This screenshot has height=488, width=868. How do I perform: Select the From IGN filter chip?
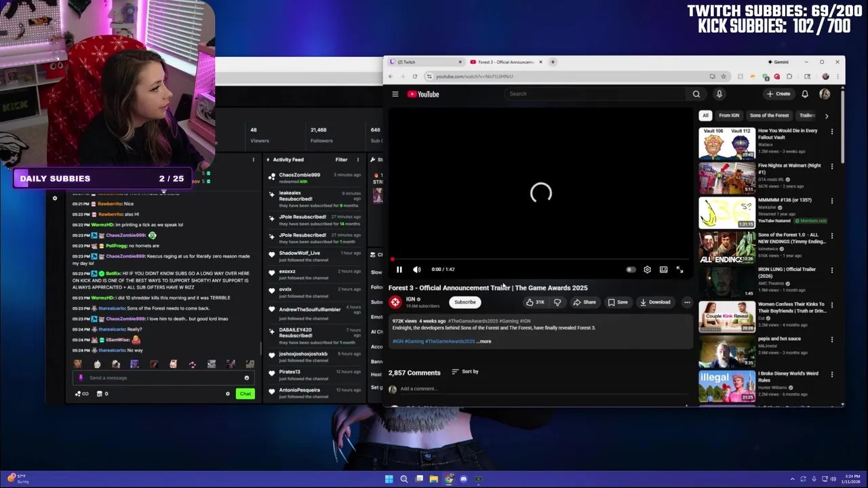coord(729,115)
